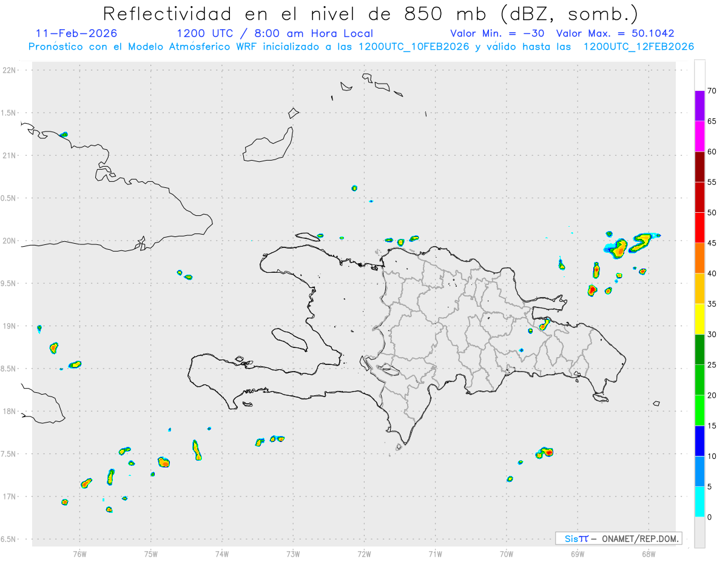This screenshot has width=728, height=562.
Task: Click the date '11-Feb-2026'
Action: [76, 33]
